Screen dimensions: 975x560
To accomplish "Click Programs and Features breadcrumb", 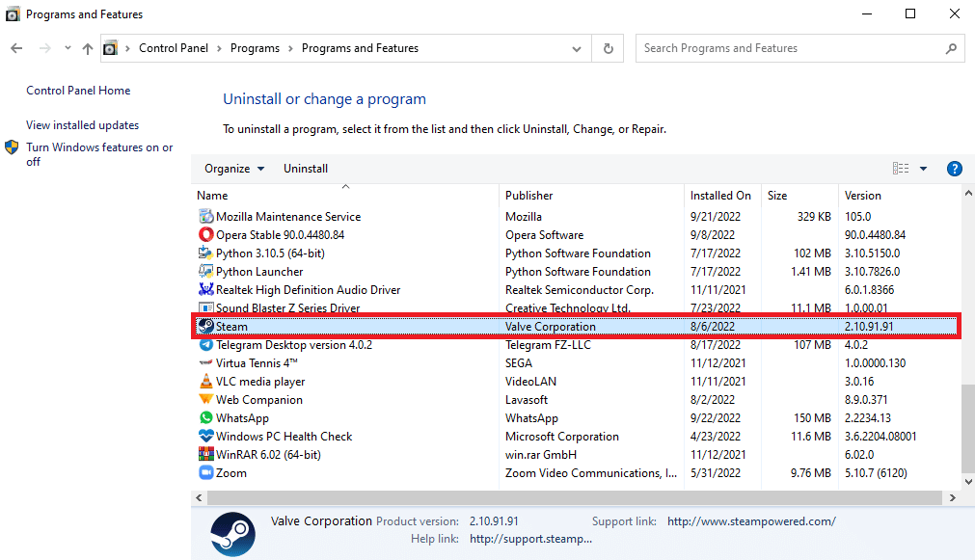I will 360,48.
